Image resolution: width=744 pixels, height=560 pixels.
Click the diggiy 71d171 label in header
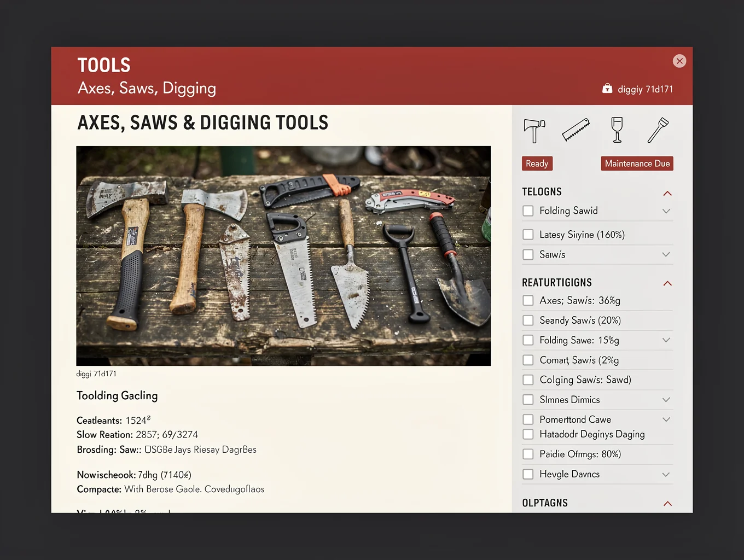point(646,89)
